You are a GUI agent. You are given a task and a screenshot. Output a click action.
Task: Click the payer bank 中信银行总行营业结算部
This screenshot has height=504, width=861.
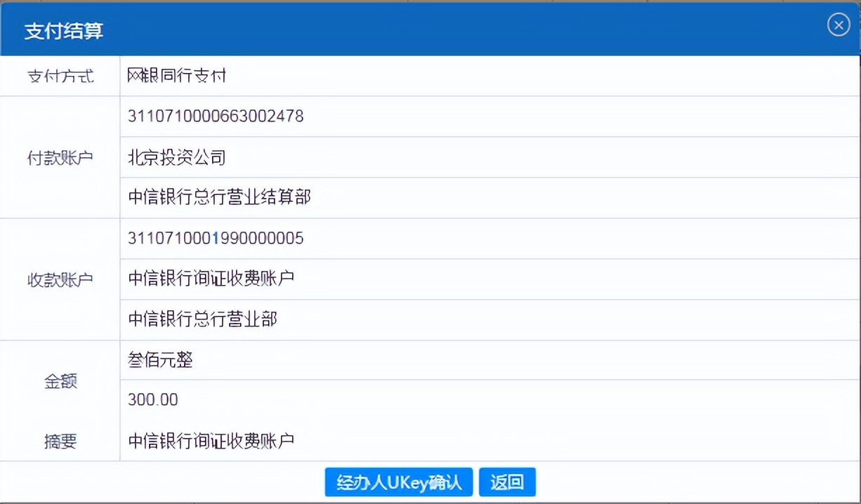coord(218,197)
